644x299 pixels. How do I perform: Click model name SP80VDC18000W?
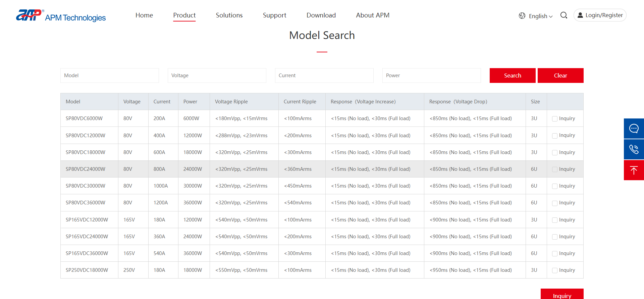[x=86, y=152]
